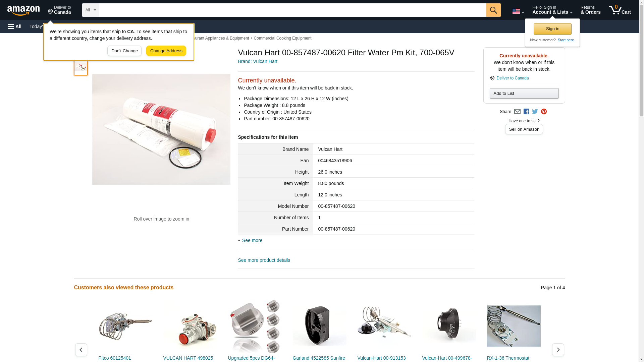Click the Change Address button
The height and width of the screenshot is (362, 644).
[x=166, y=51]
